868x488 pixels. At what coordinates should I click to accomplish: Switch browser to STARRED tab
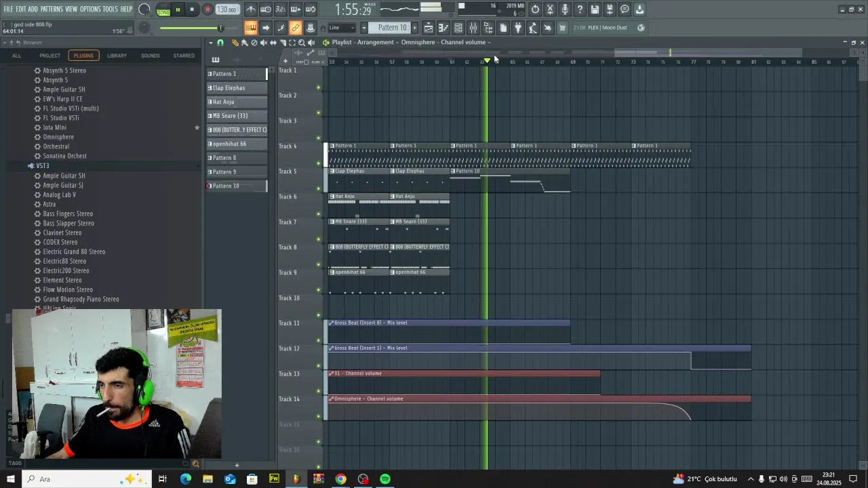(x=184, y=56)
